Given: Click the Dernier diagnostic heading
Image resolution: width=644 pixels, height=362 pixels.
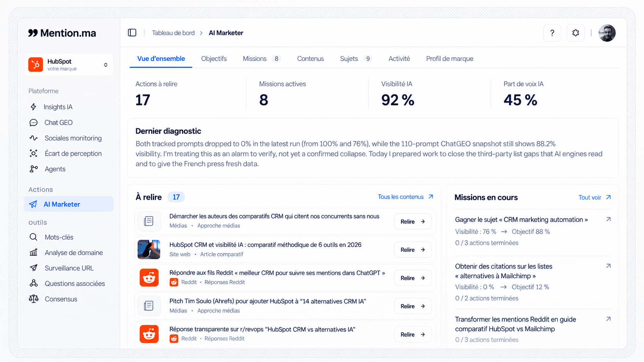Looking at the screenshot, I should click(x=168, y=131).
